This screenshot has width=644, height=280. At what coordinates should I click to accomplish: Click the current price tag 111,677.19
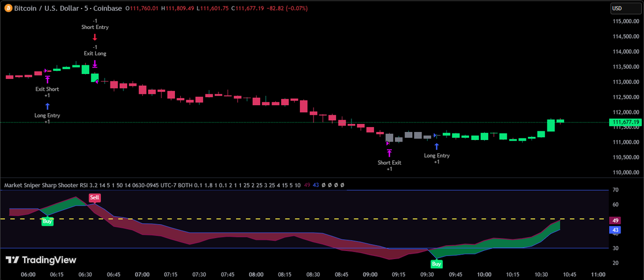pyautogui.click(x=625, y=122)
